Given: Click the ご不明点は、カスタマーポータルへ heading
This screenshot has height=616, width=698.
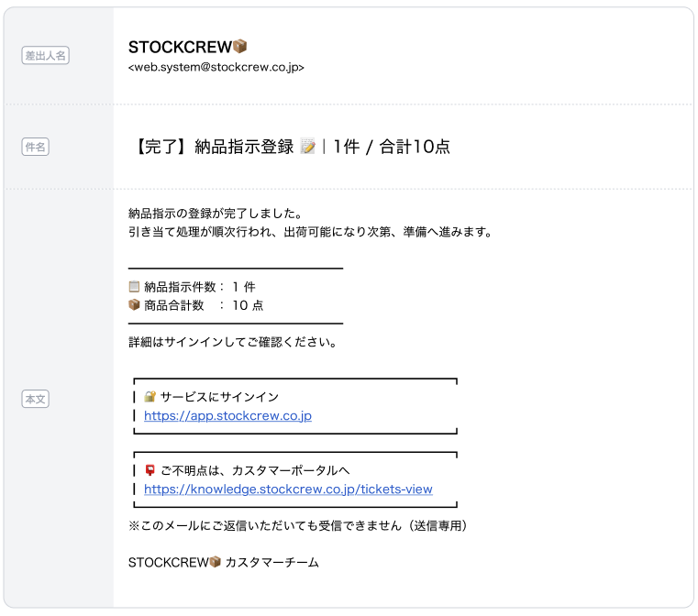Looking at the screenshot, I should [255, 470].
